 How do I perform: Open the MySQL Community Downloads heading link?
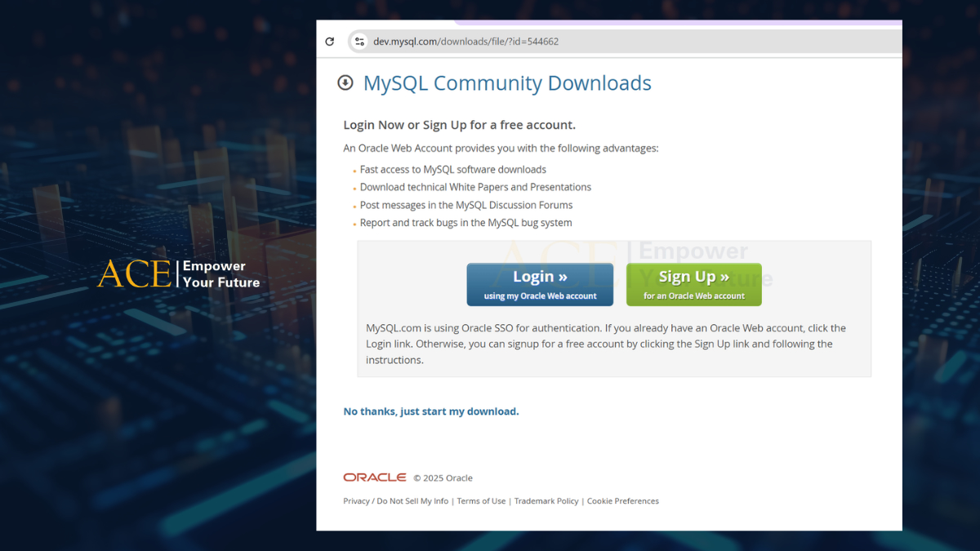click(x=507, y=83)
